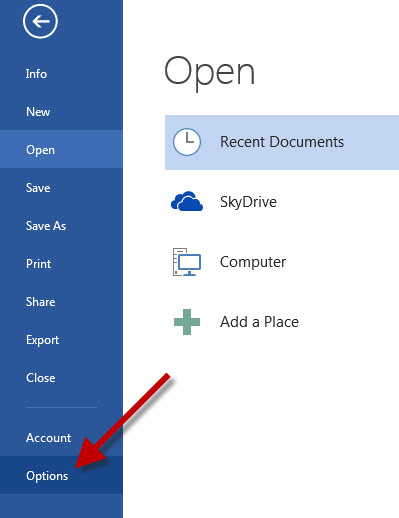Image resolution: width=399 pixels, height=518 pixels.
Task: Select Close in the sidebar
Action: [61, 378]
